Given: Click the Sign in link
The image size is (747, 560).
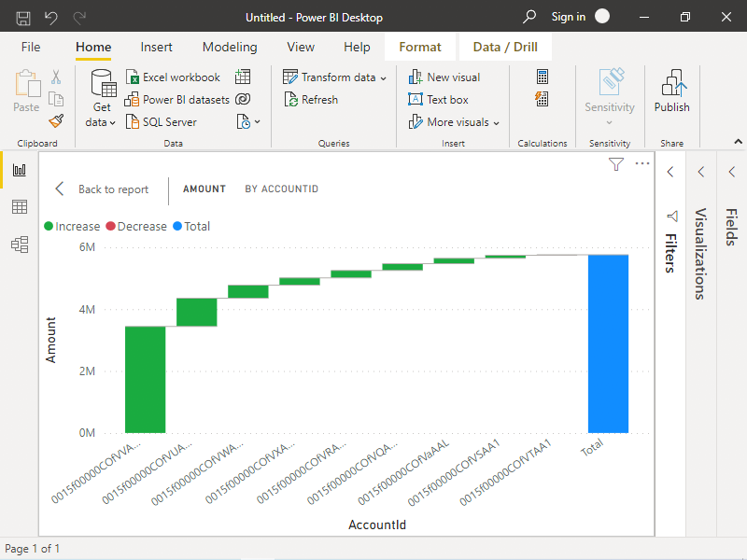Looking at the screenshot, I should pyautogui.click(x=569, y=17).
